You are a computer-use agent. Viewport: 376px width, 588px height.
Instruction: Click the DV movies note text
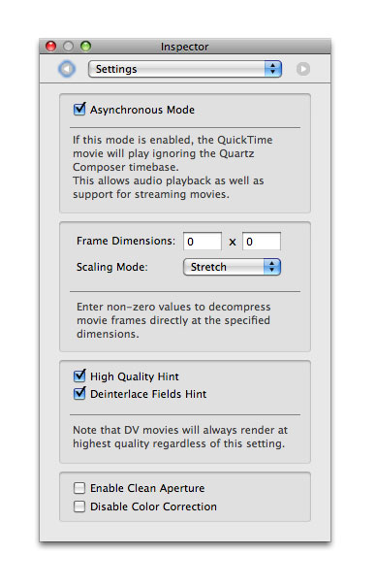tap(180, 437)
